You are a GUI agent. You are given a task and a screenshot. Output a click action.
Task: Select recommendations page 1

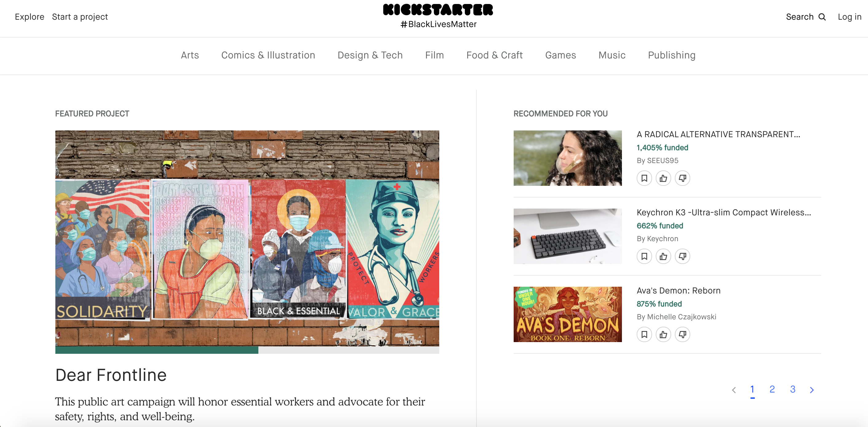[x=752, y=389]
